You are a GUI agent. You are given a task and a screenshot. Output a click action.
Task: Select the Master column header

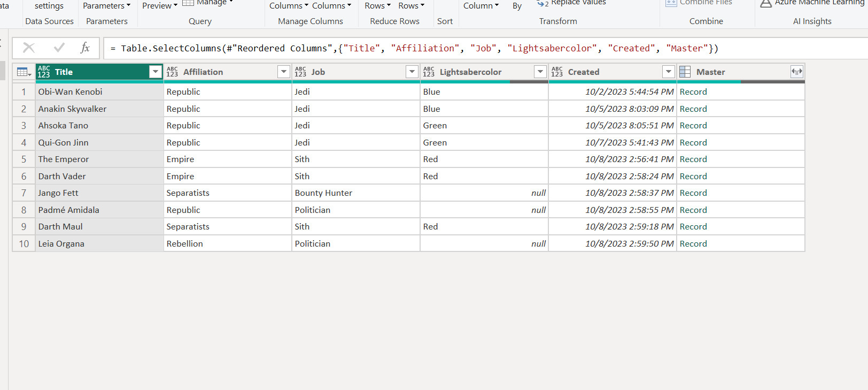click(x=741, y=72)
